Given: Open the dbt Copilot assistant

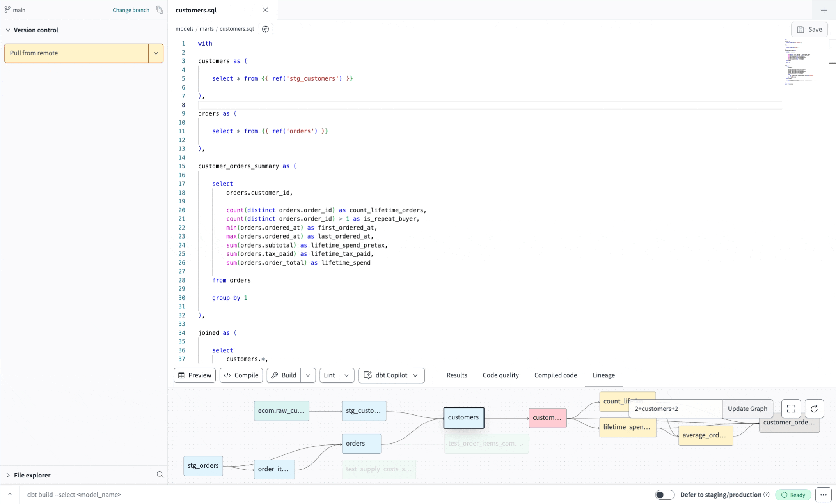Looking at the screenshot, I should 391,375.
